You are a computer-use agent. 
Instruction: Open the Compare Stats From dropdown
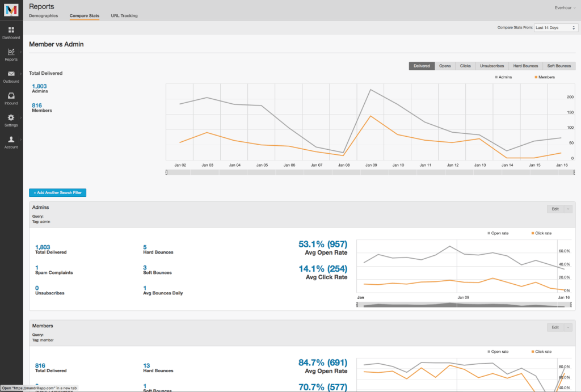(554, 27)
